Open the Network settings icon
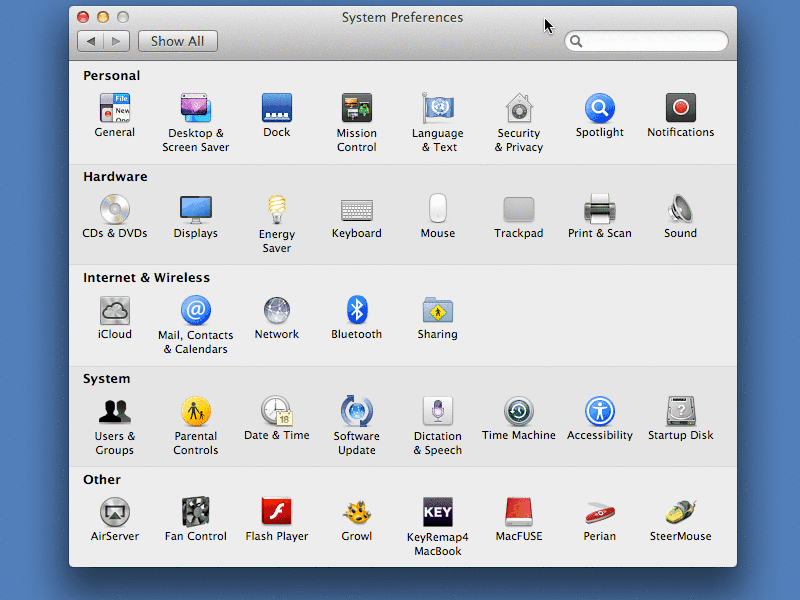The image size is (800, 600). [277, 311]
